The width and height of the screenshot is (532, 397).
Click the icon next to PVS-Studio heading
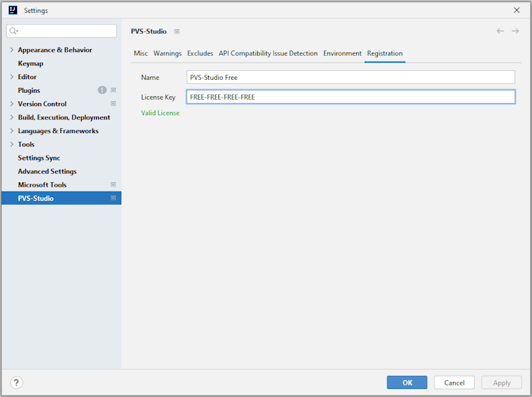tap(177, 31)
